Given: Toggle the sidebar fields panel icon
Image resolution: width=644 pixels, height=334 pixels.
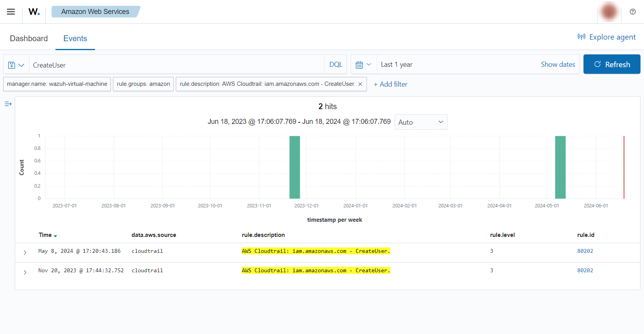Looking at the screenshot, I should (x=8, y=104).
